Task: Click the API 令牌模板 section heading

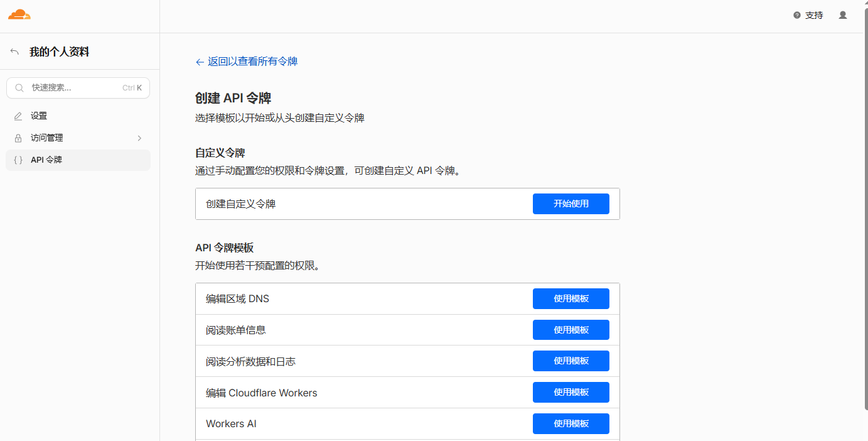Action: pos(225,248)
